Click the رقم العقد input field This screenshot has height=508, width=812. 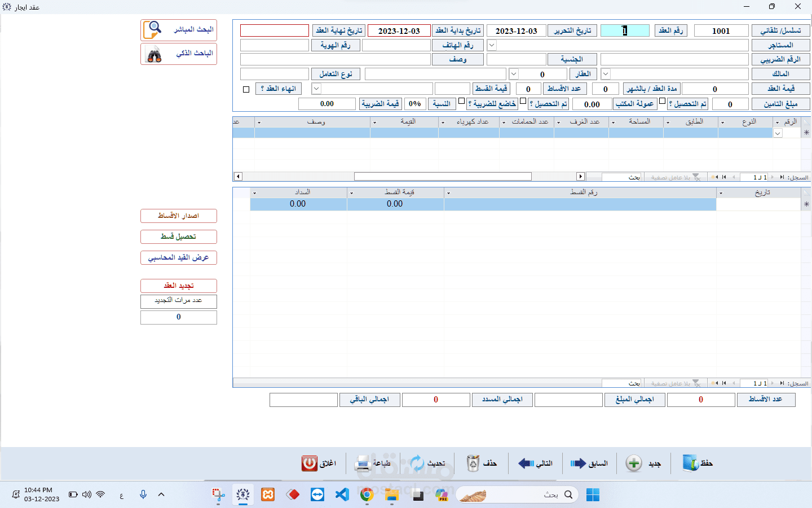pyautogui.click(x=625, y=30)
